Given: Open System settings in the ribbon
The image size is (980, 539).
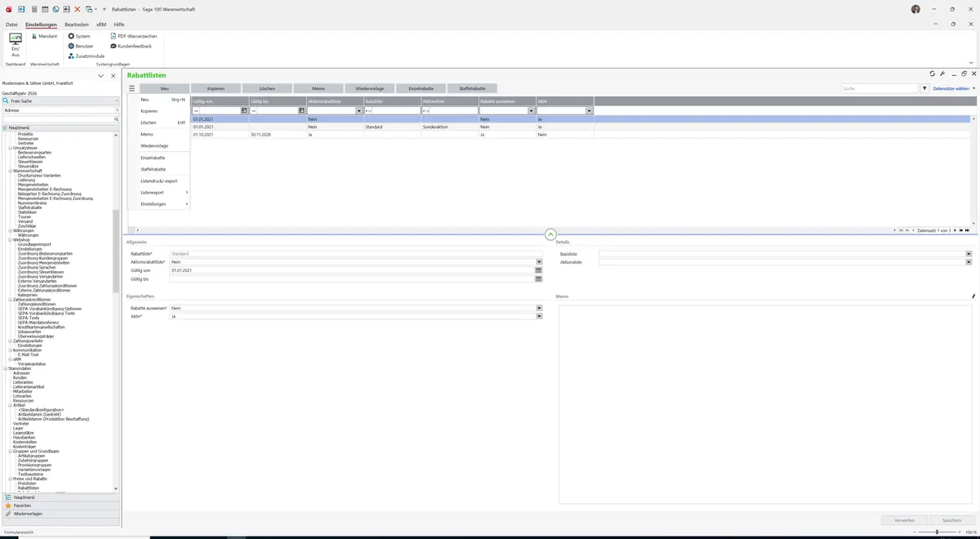Looking at the screenshot, I should (x=79, y=36).
